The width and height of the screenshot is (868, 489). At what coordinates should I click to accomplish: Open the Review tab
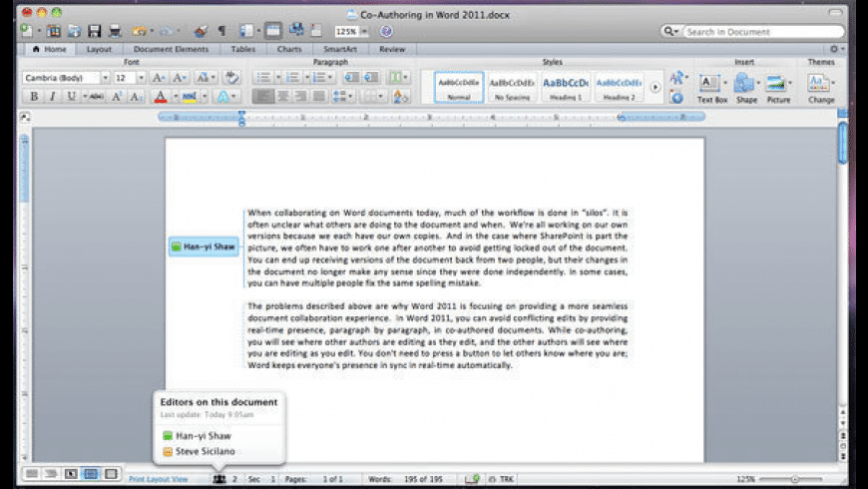(x=392, y=49)
